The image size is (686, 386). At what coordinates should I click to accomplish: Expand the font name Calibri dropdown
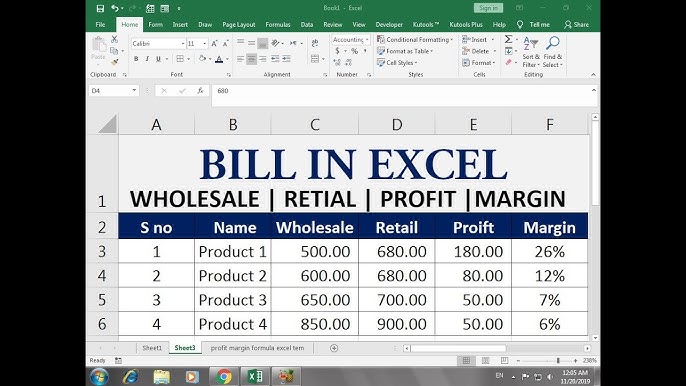[x=183, y=44]
